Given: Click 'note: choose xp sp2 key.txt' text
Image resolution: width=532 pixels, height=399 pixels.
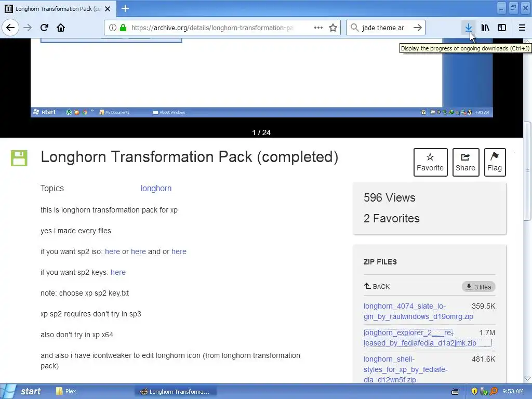Looking at the screenshot, I should coord(85,293).
